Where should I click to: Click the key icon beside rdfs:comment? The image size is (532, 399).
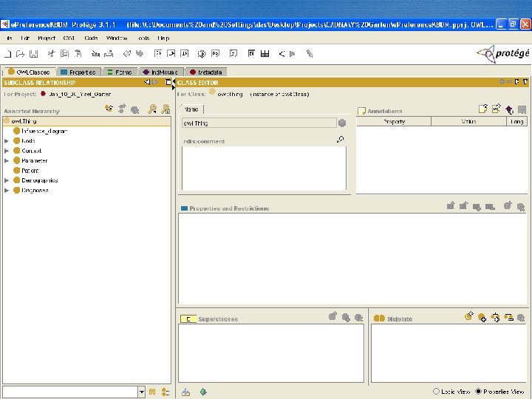[x=341, y=139]
